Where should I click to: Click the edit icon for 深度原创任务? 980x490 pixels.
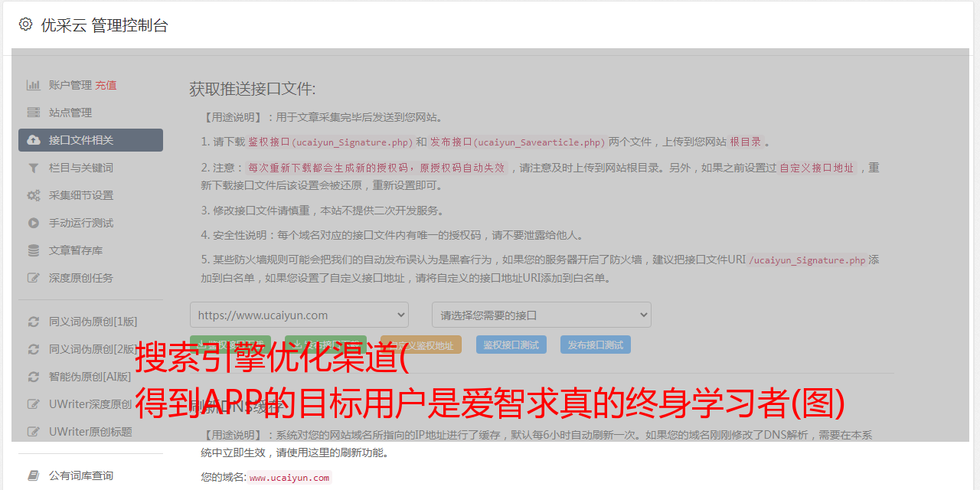click(x=34, y=278)
